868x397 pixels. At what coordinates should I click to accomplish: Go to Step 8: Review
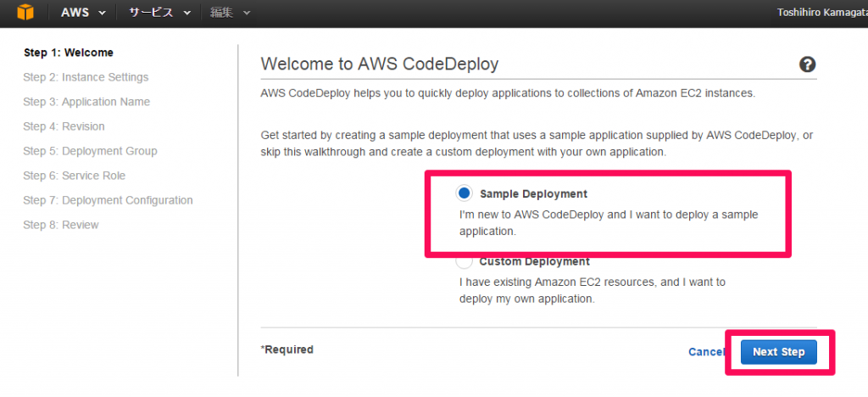point(61,225)
